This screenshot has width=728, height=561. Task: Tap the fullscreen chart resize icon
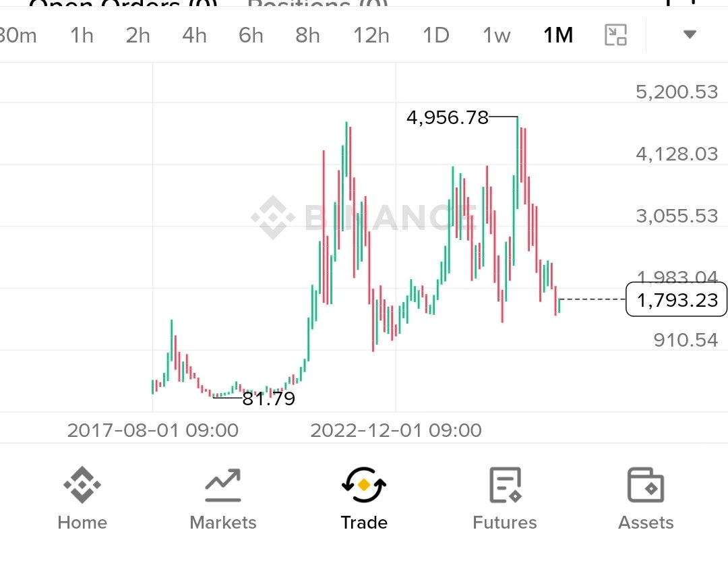click(615, 35)
